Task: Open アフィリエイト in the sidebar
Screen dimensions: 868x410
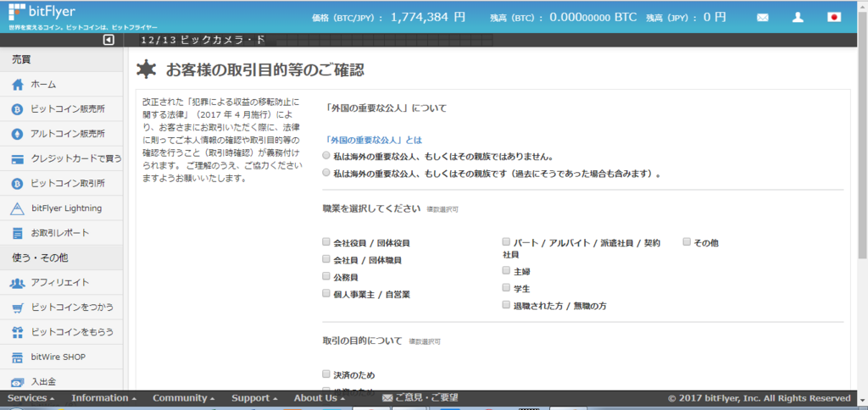Action: point(61,283)
